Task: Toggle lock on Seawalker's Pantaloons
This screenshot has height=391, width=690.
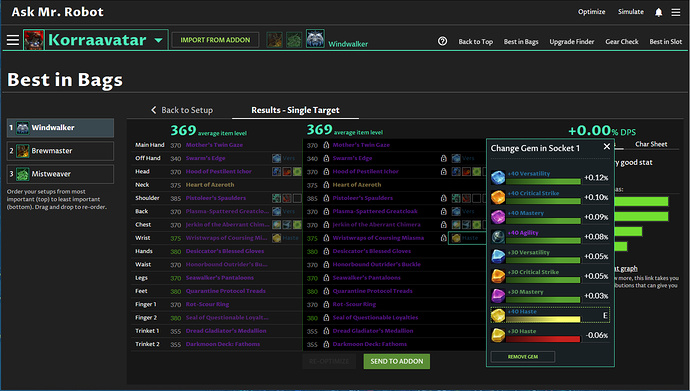Action: [x=326, y=278]
